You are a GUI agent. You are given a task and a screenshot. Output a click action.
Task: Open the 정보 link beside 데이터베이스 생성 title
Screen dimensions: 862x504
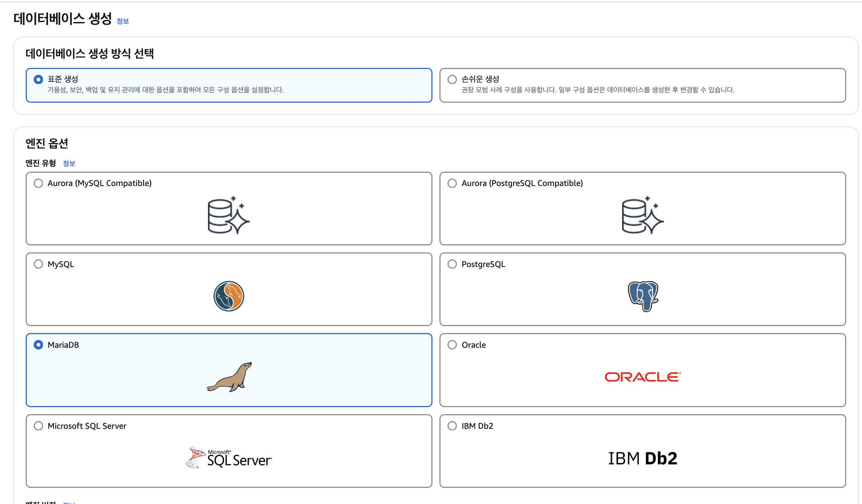tap(123, 21)
